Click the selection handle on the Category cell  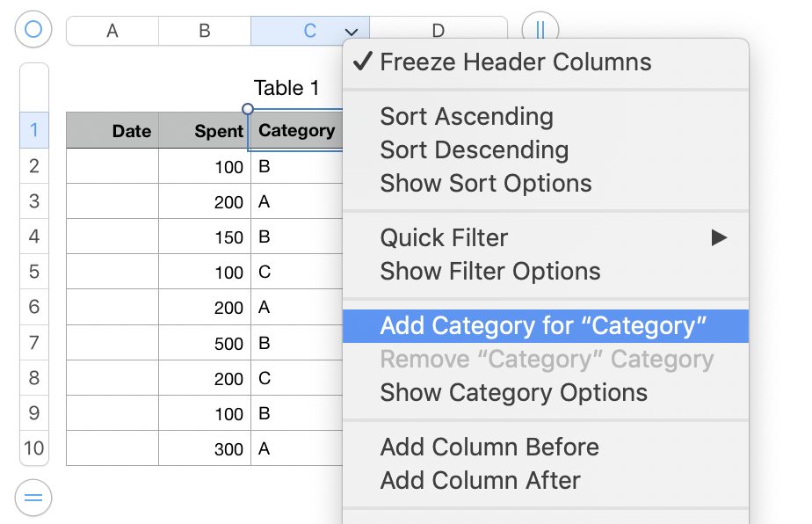tap(248, 110)
